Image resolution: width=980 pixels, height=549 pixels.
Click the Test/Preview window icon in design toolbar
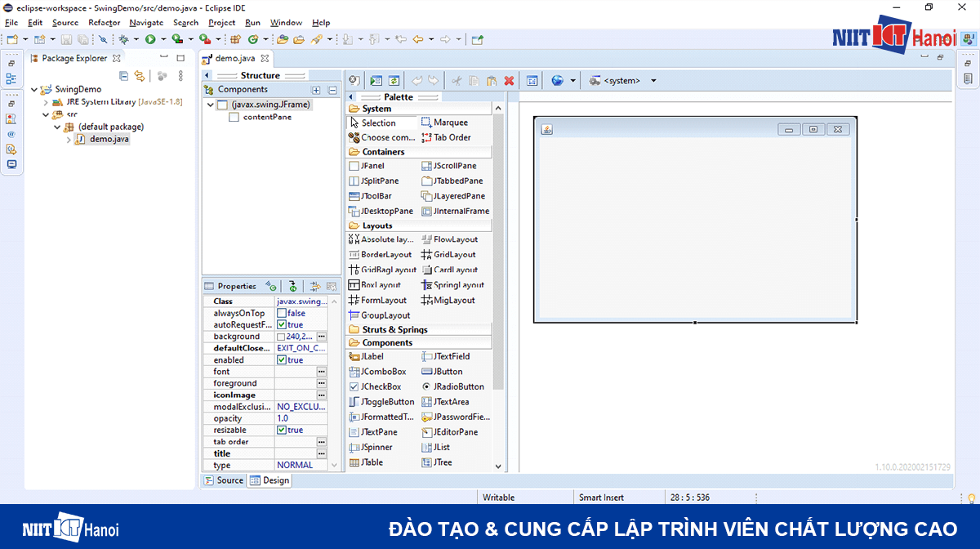(x=376, y=80)
